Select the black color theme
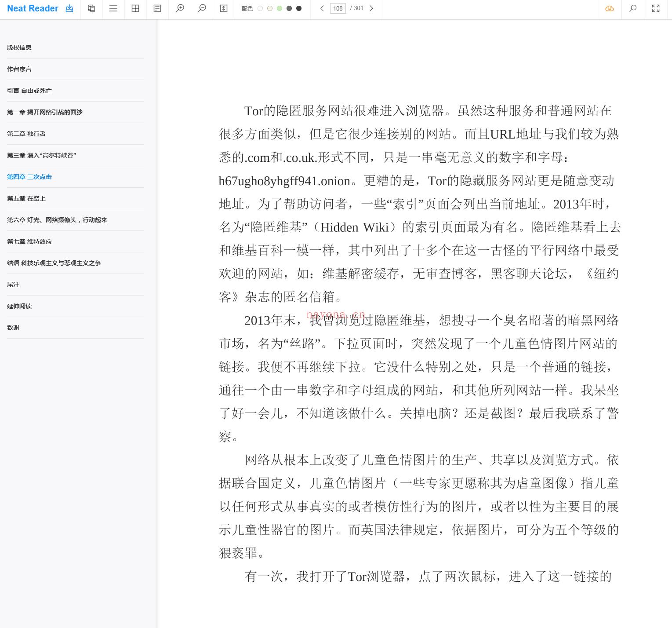The height and width of the screenshot is (628, 672). coord(299,8)
